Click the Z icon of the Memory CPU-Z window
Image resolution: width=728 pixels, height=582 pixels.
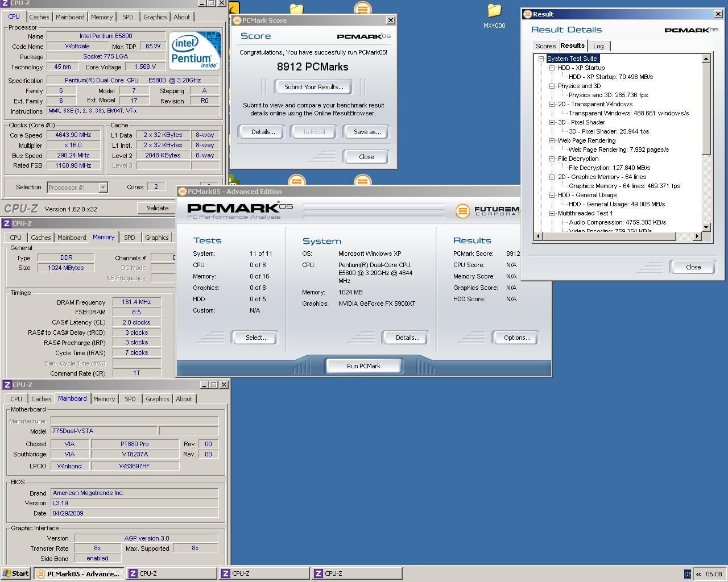point(7,223)
